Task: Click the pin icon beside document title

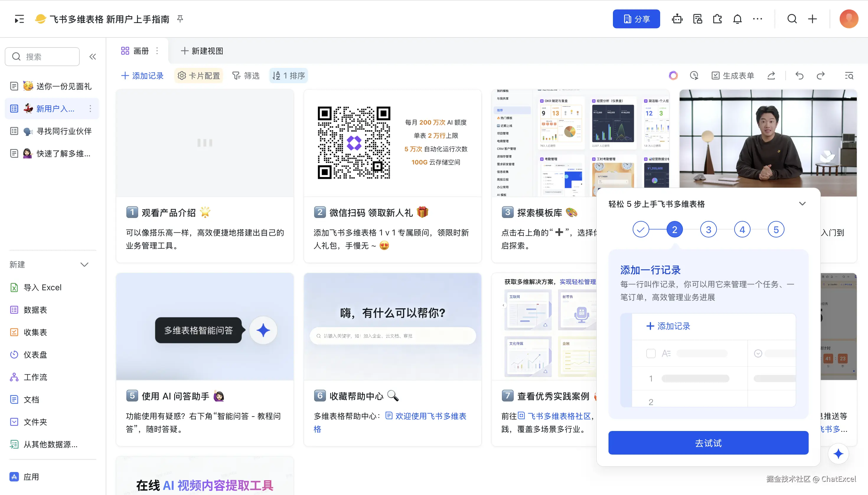Action: click(x=180, y=19)
